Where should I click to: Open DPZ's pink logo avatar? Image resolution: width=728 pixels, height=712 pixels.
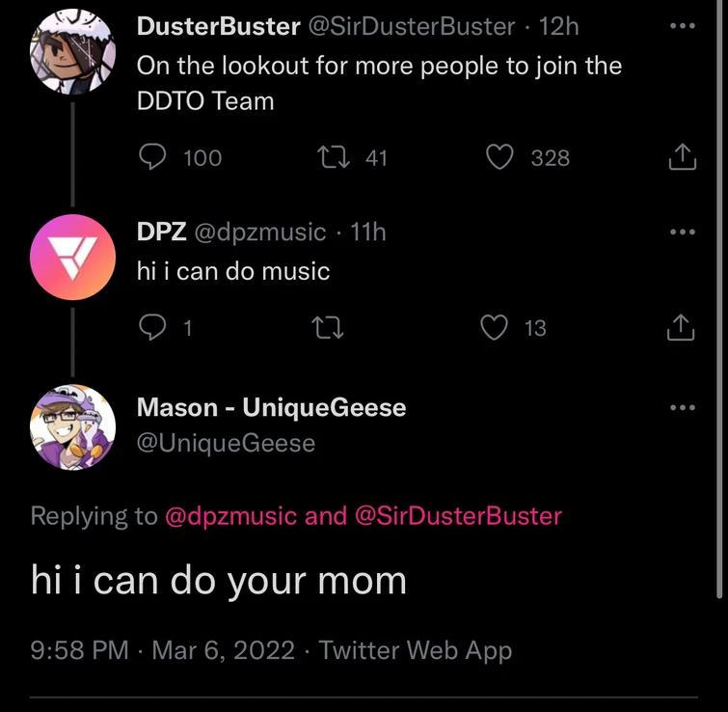coord(72,258)
